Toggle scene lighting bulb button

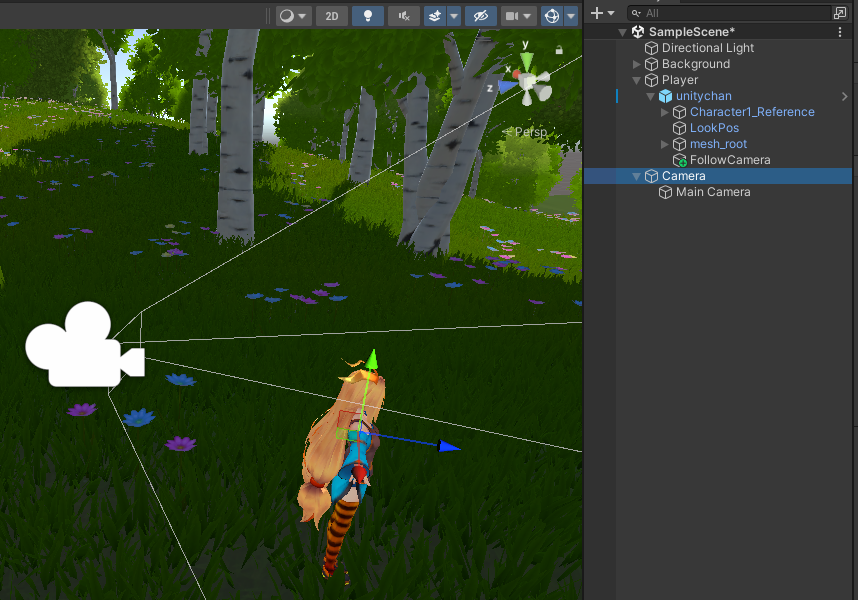click(x=368, y=16)
